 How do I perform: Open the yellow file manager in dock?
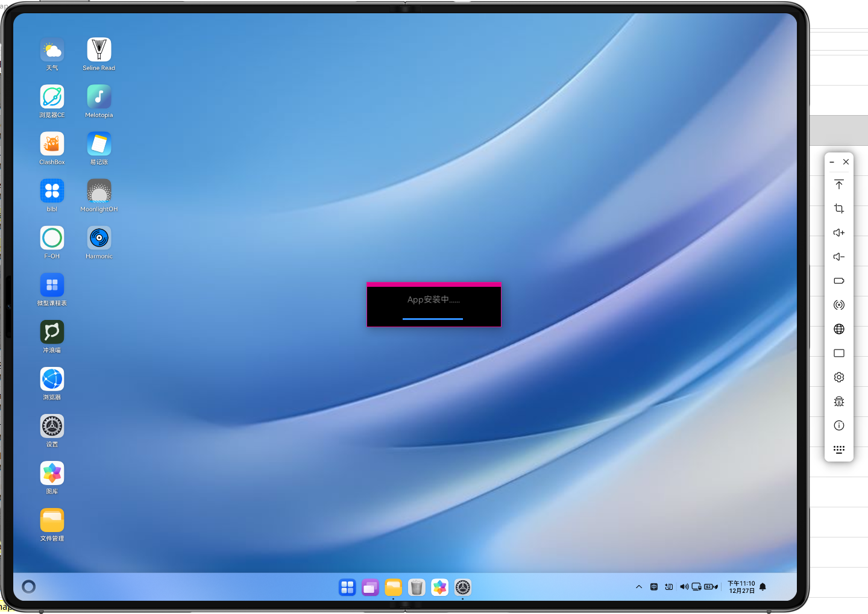(x=393, y=587)
